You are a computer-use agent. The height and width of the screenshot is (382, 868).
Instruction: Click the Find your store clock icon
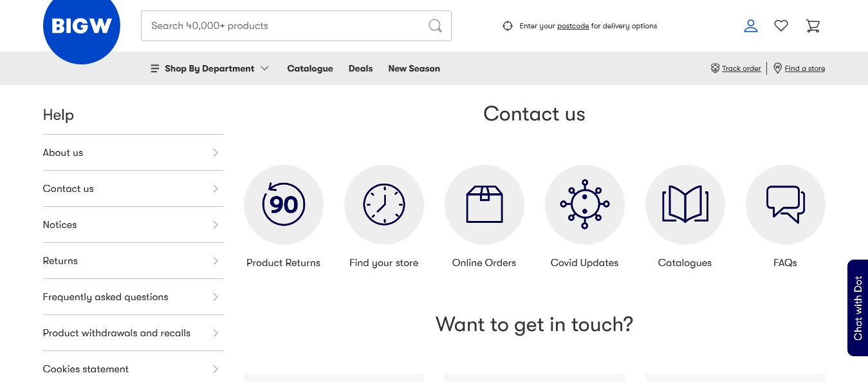(383, 204)
